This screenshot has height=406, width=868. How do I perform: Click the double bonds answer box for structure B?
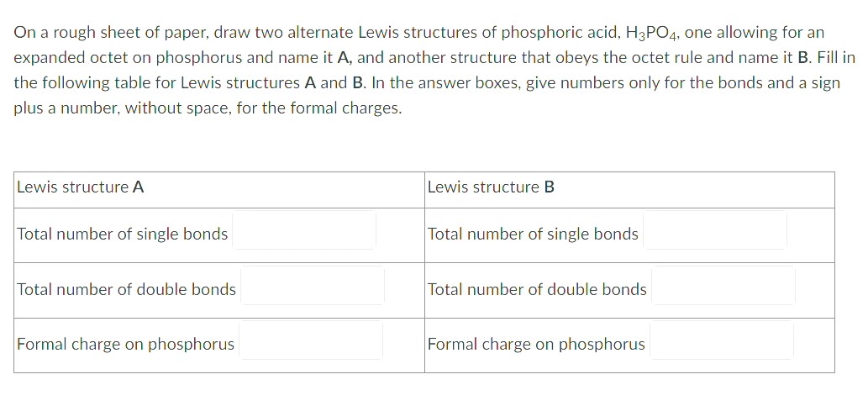723,285
